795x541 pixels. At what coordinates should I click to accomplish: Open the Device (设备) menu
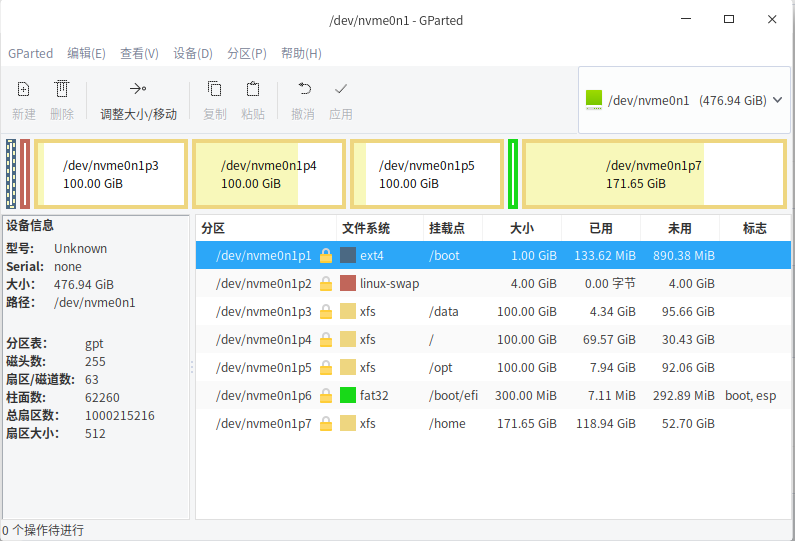coord(193,53)
